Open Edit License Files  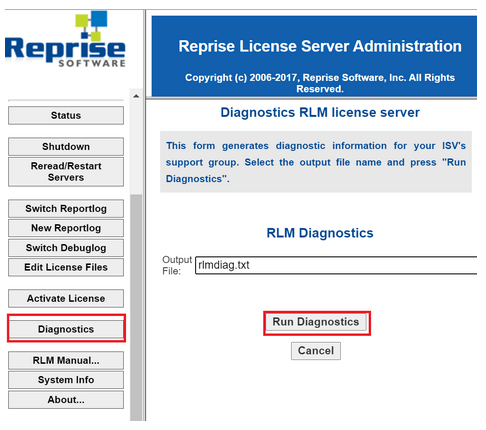66,267
